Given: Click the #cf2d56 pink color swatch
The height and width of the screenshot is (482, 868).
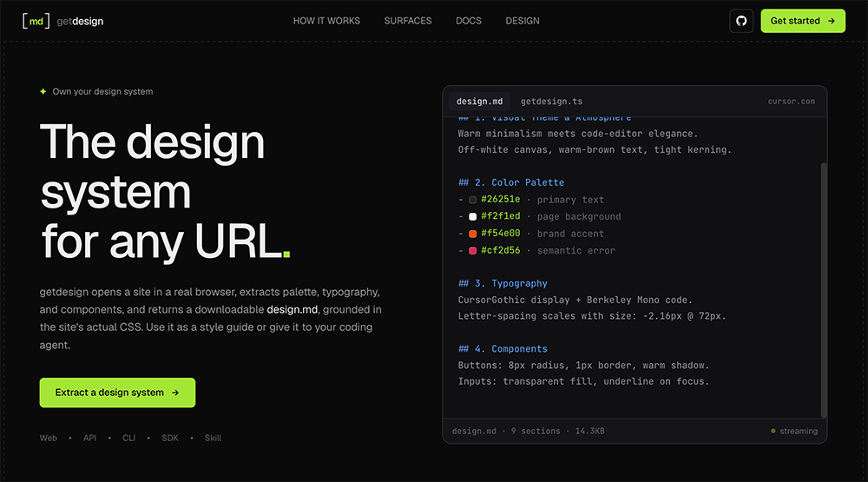Looking at the screenshot, I should (x=473, y=251).
